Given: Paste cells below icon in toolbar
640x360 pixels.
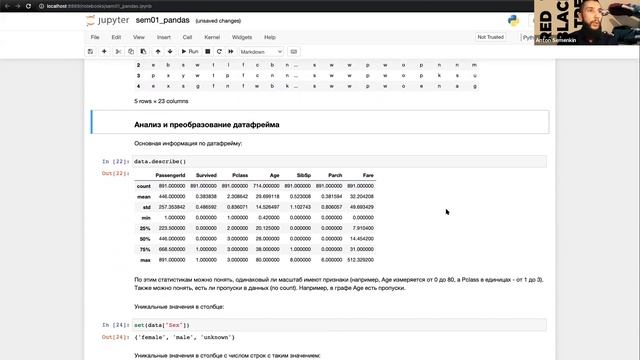Looking at the screenshot, I should 143,51.
